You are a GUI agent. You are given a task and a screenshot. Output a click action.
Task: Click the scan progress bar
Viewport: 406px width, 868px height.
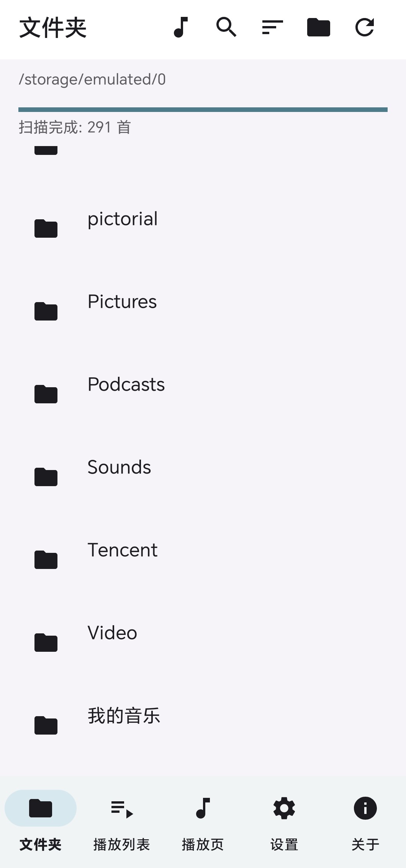203,110
